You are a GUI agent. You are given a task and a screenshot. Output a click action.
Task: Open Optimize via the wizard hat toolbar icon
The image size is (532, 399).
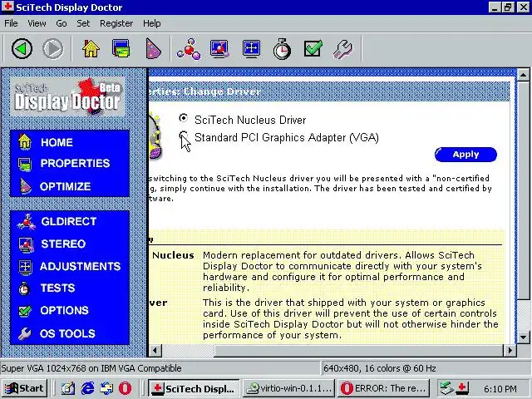coord(152,49)
